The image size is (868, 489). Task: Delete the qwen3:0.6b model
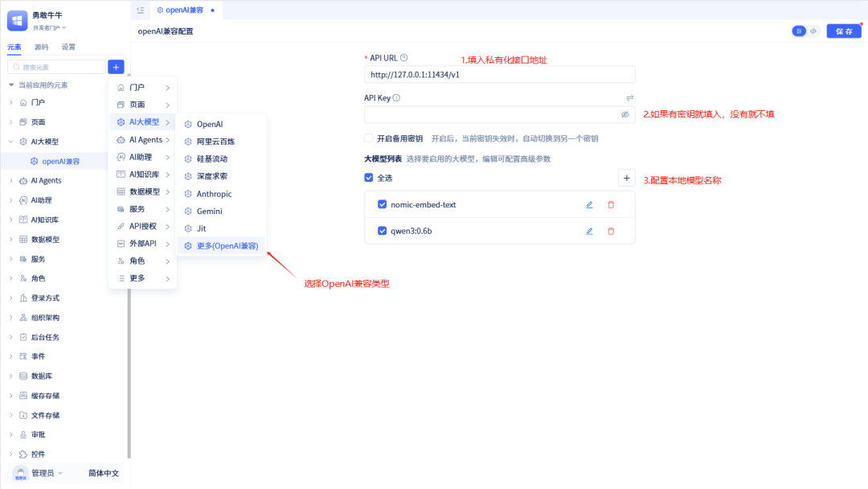coord(611,231)
